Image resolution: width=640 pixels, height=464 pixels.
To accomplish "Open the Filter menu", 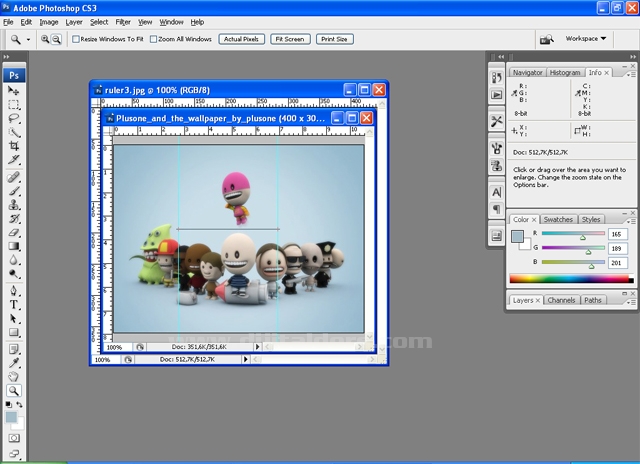I will point(123,22).
